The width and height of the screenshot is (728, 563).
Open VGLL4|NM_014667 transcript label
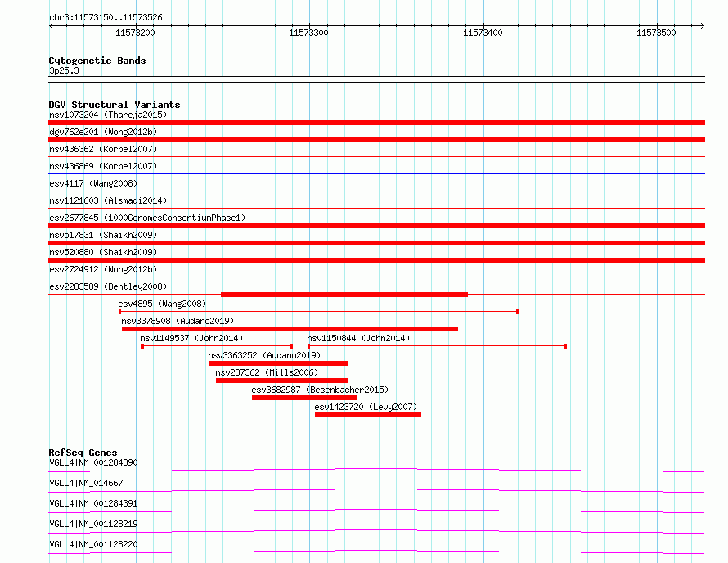tap(86, 483)
